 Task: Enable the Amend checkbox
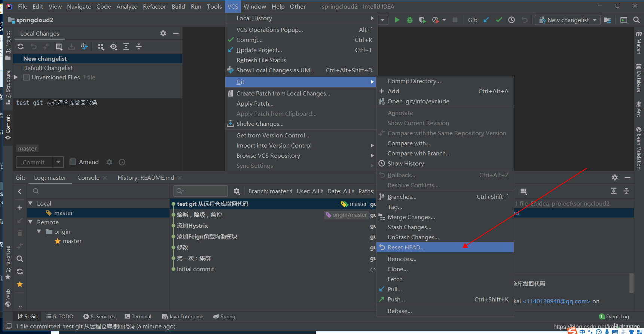click(73, 162)
